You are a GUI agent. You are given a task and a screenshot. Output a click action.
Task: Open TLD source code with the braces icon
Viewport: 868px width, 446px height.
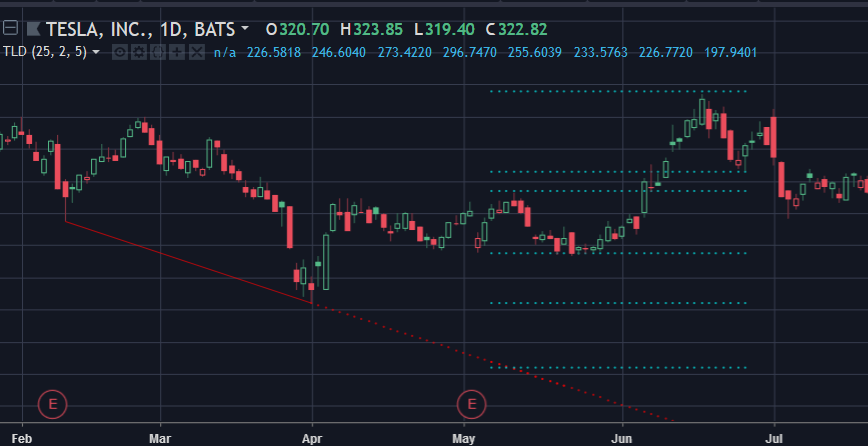[158, 53]
